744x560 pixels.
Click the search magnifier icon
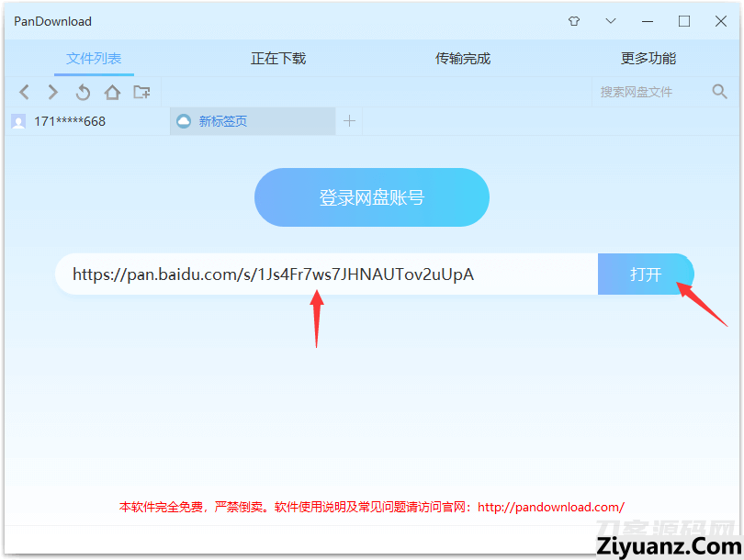click(719, 92)
